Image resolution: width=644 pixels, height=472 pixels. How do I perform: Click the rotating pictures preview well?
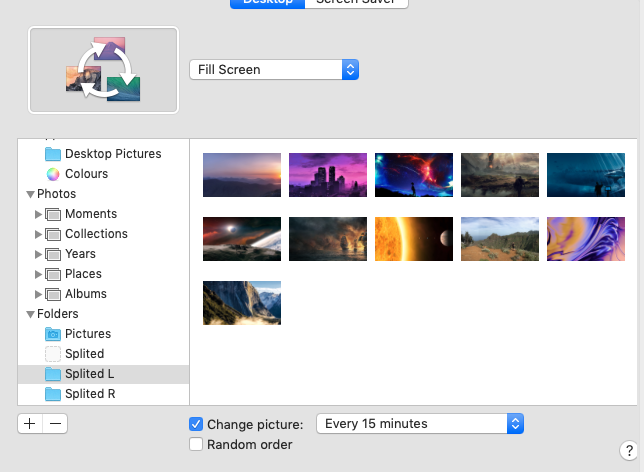click(104, 70)
